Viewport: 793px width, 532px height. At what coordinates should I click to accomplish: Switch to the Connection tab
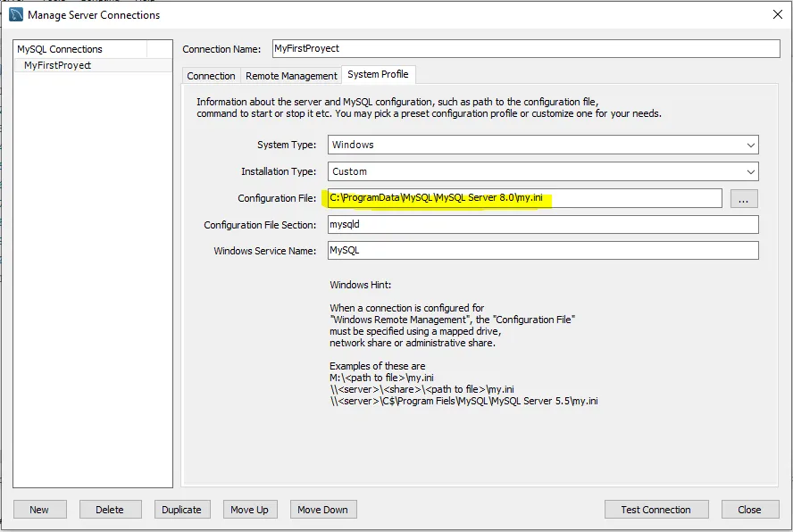point(211,75)
